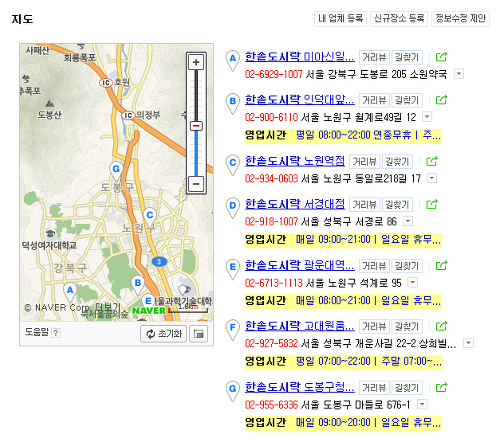Click the 신규장소 등록 button

[399, 19]
